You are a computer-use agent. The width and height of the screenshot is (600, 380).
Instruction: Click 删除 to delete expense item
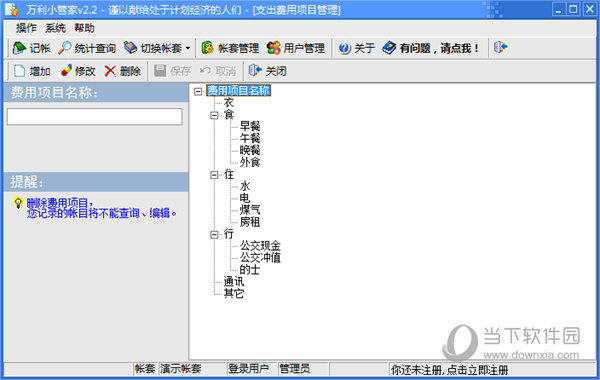click(x=122, y=71)
